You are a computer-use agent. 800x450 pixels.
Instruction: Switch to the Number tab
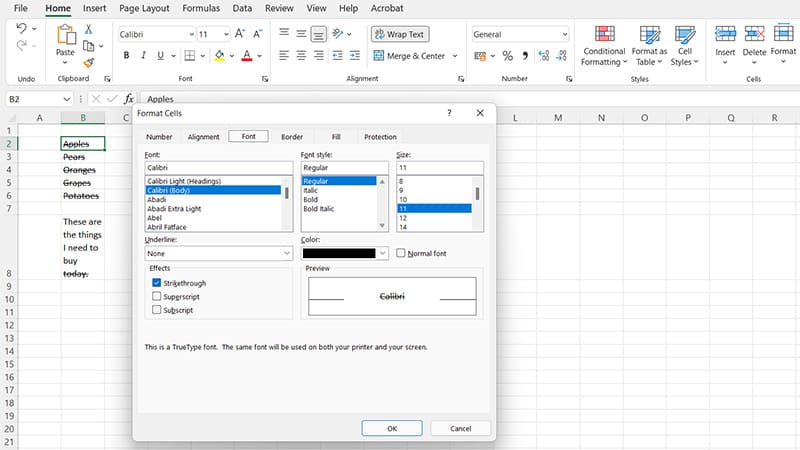[159, 137]
